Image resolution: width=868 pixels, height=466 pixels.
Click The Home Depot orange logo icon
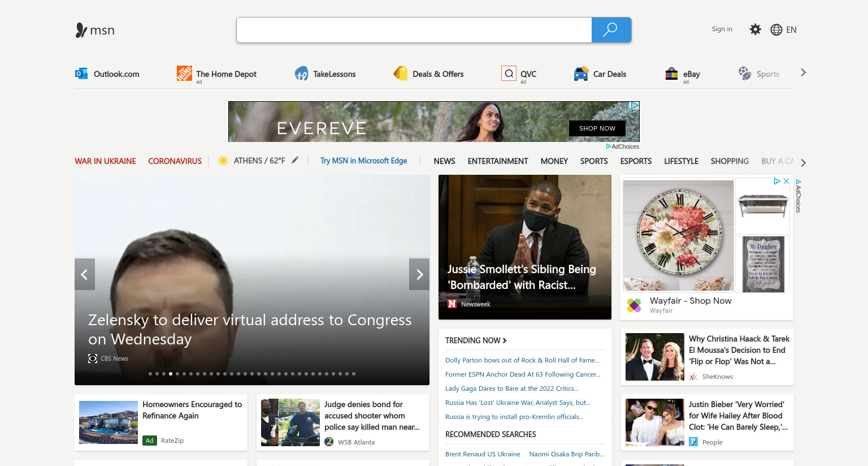[x=184, y=73]
